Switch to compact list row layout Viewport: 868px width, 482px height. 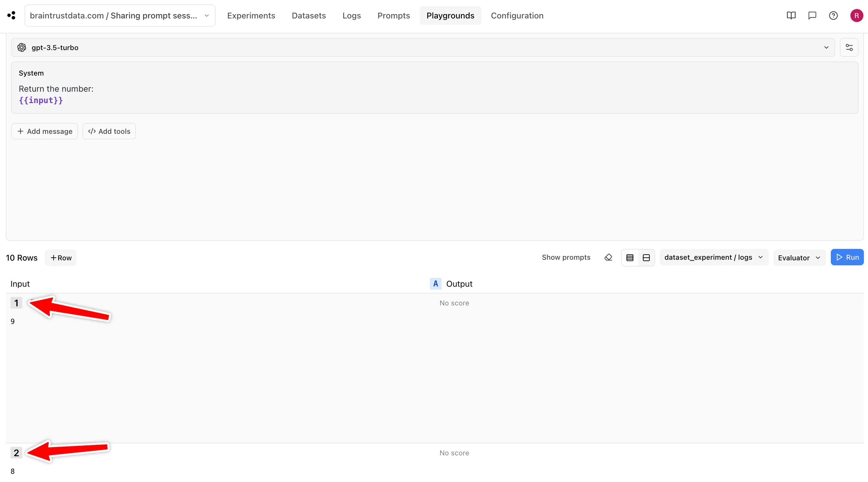click(x=630, y=258)
